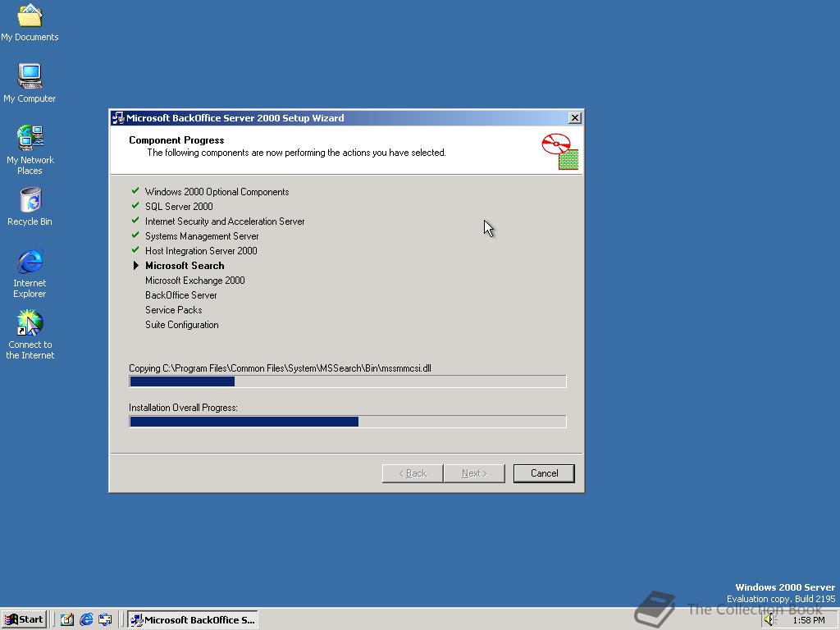This screenshot has width=840, height=630.
Task: Select the Recycle Bin icon
Action: pos(30,207)
